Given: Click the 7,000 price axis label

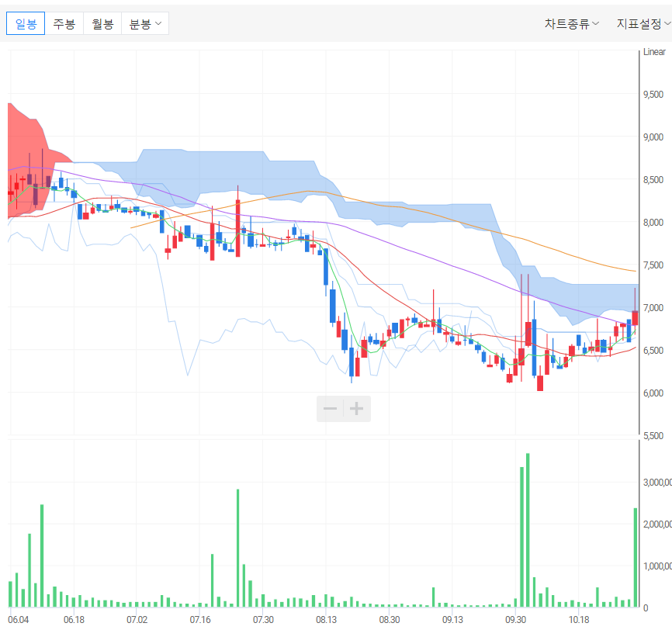Looking at the screenshot, I should [x=653, y=308].
